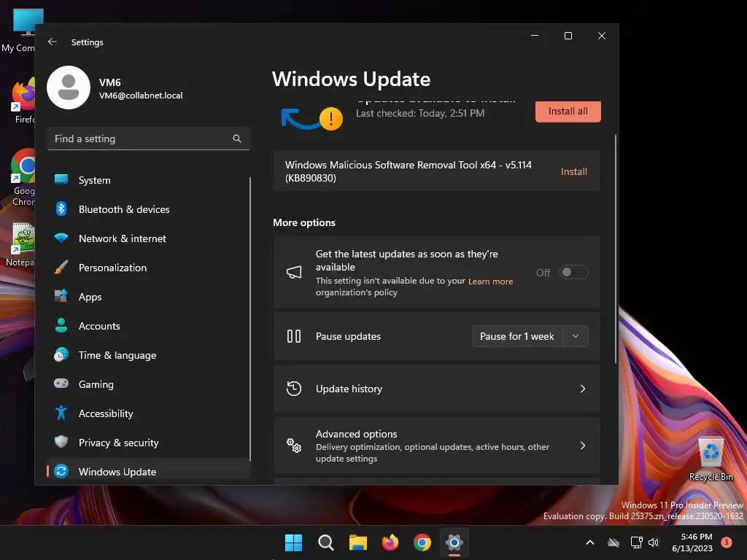Click the System monitor icon in sidebar

click(x=61, y=179)
